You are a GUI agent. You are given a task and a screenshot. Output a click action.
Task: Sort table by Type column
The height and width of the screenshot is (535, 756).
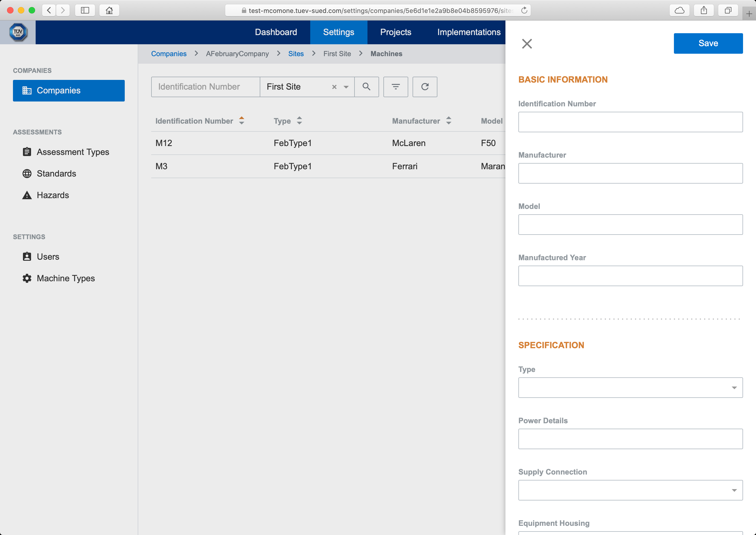[299, 121]
